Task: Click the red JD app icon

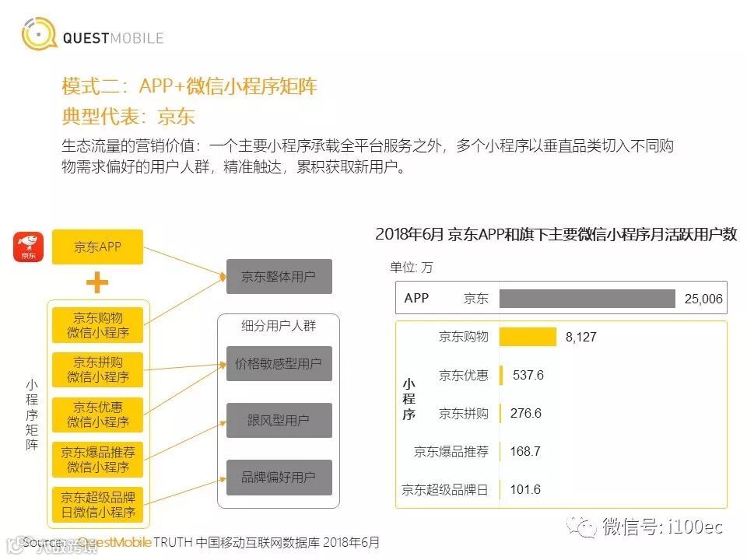Action: point(28,247)
